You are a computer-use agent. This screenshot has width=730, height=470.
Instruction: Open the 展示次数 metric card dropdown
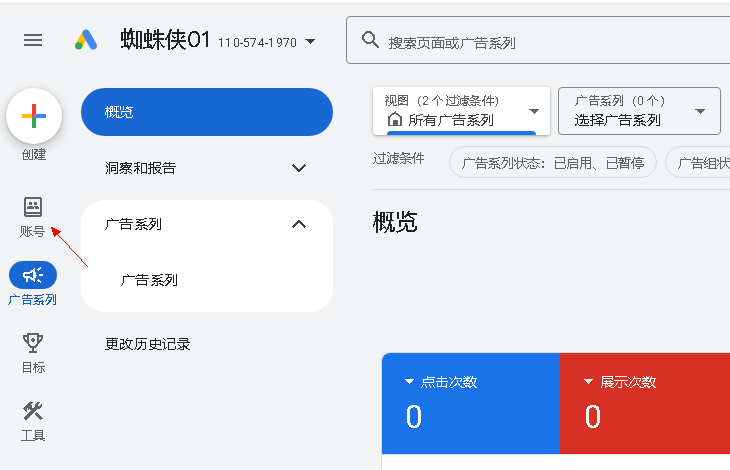(x=588, y=382)
